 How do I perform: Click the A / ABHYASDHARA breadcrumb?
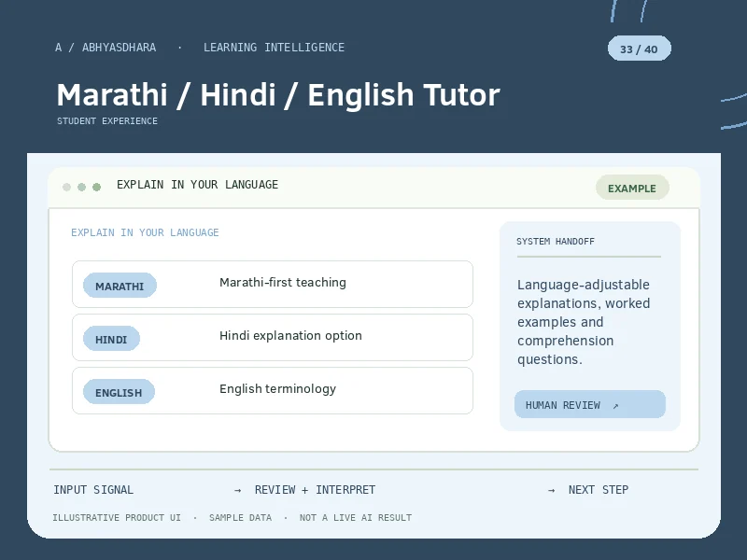pyautogui.click(x=106, y=48)
